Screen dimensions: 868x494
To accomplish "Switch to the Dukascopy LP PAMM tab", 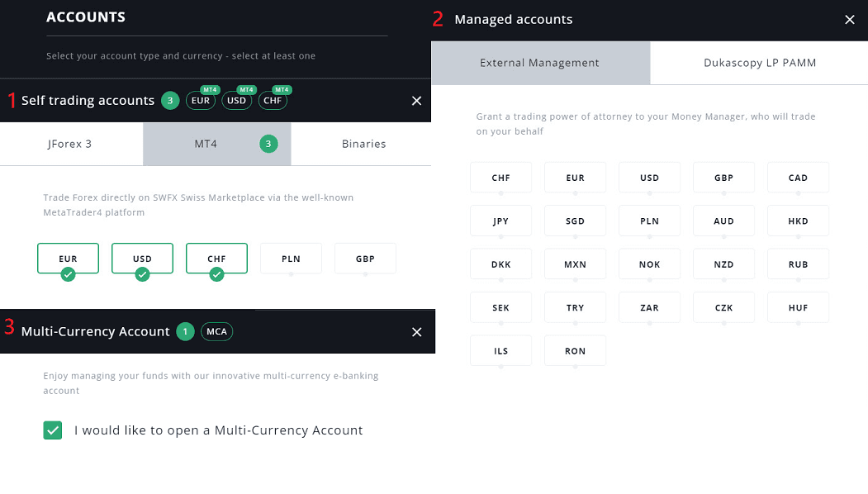I will pos(759,63).
